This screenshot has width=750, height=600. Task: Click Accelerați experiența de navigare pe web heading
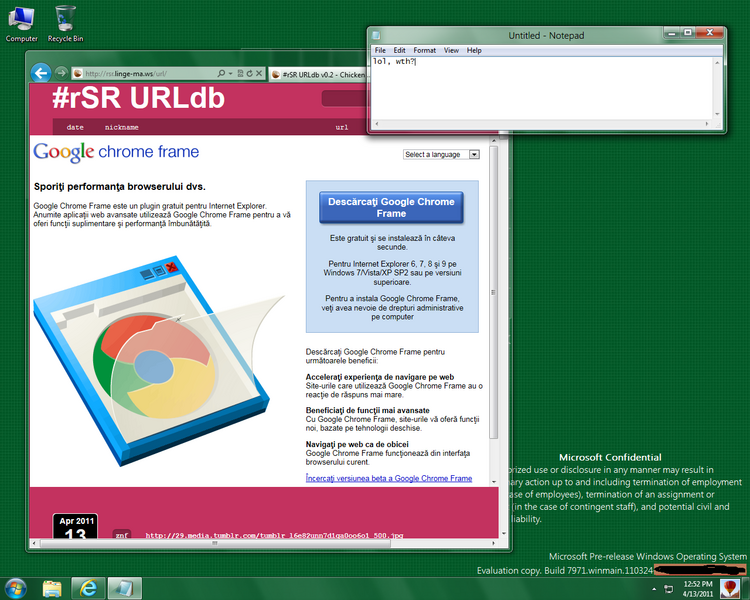(380, 377)
